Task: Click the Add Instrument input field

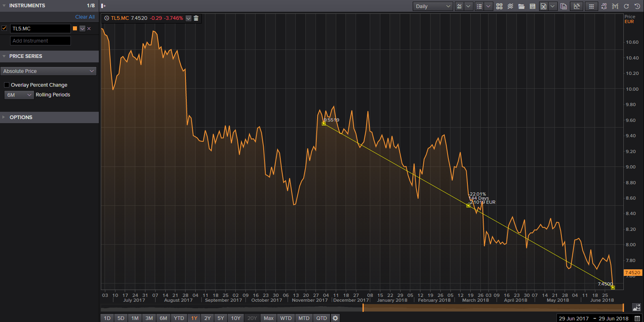Action: point(41,41)
